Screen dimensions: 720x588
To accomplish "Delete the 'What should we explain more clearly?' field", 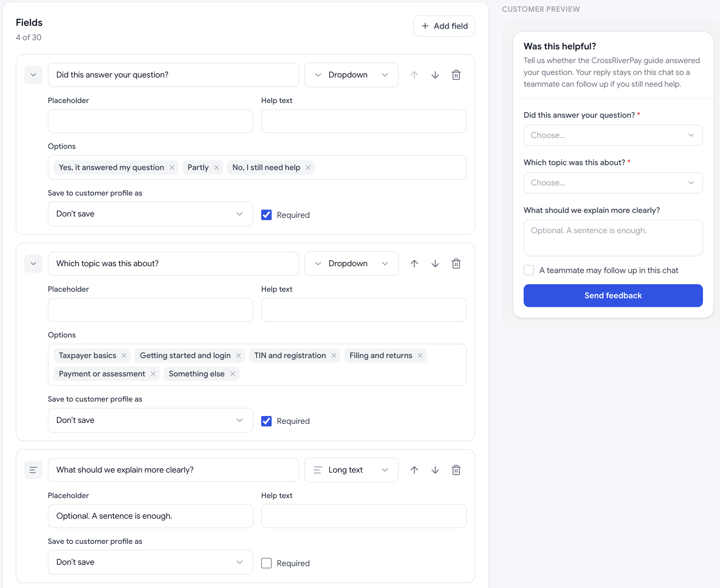I will [x=456, y=470].
